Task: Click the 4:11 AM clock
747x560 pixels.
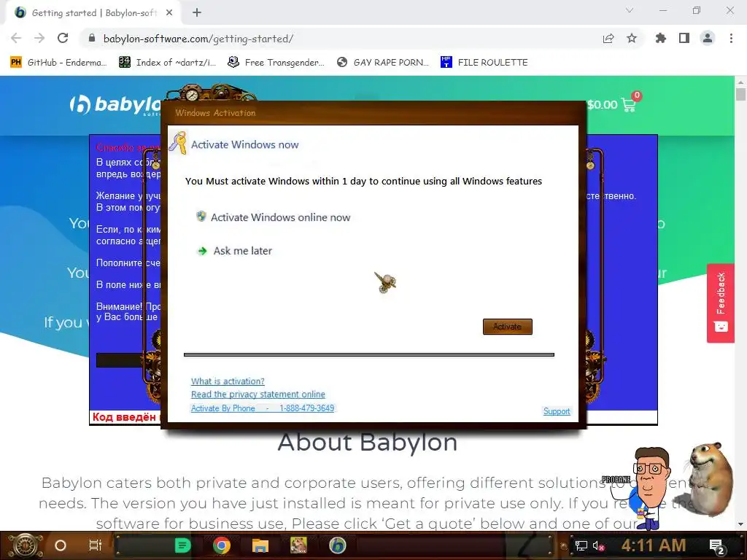Action: [x=654, y=545]
